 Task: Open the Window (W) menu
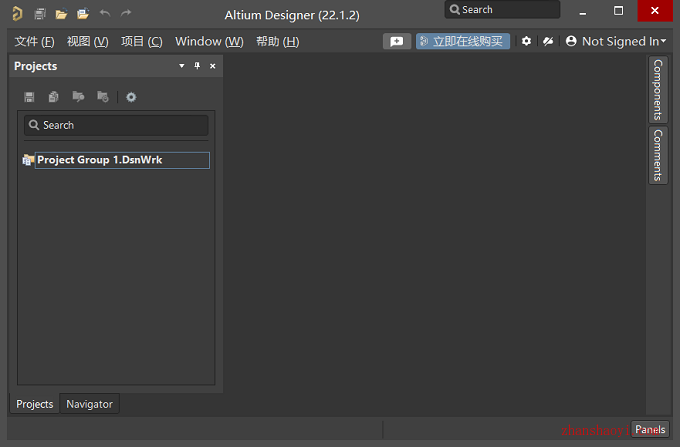209,42
